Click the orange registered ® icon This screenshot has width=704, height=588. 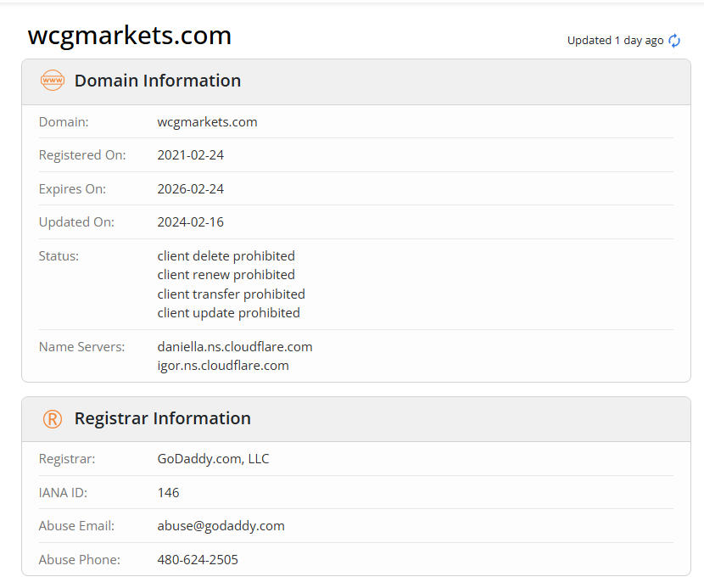(53, 418)
